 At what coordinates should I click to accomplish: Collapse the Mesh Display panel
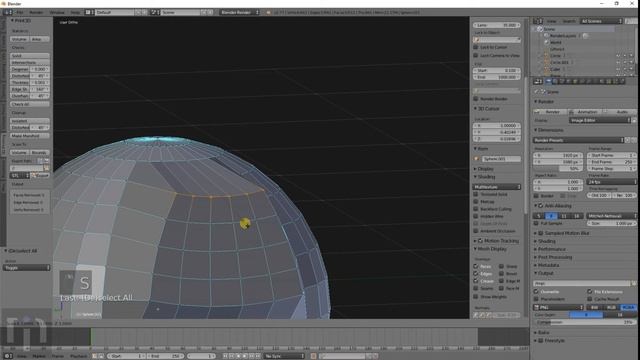point(490,249)
